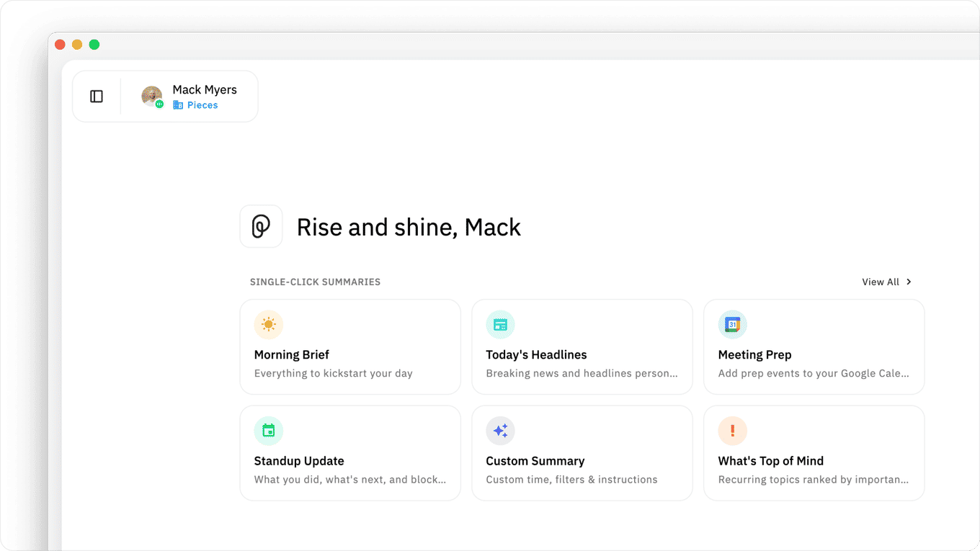
Task: Click 'Recurring topics ranked' description
Action: 814,480
